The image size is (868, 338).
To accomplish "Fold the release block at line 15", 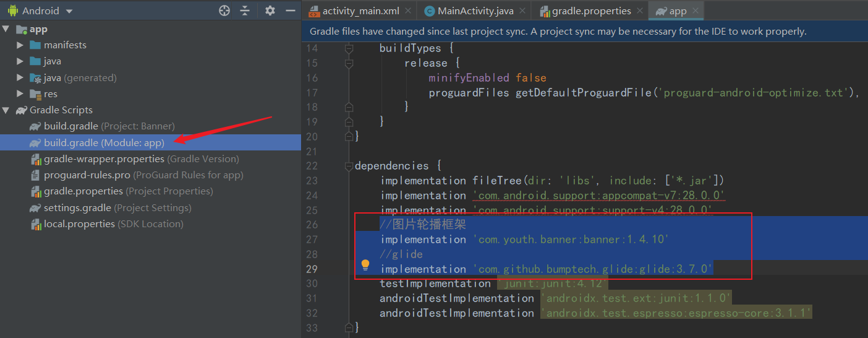I will pos(349,63).
